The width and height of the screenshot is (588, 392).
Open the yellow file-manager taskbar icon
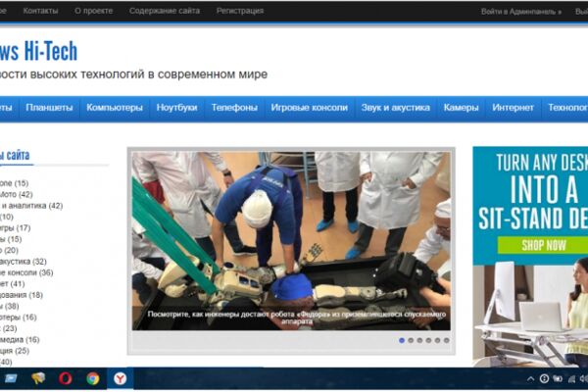(x=38, y=378)
